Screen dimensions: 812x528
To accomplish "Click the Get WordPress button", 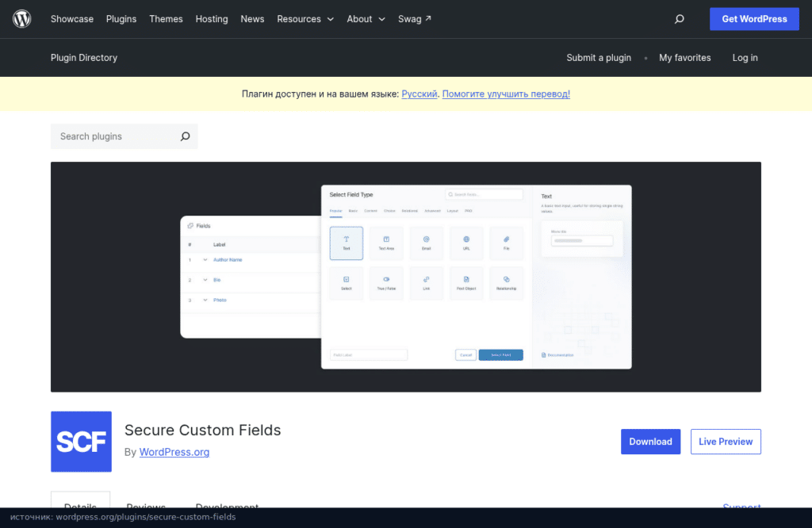I will (x=754, y=19).
